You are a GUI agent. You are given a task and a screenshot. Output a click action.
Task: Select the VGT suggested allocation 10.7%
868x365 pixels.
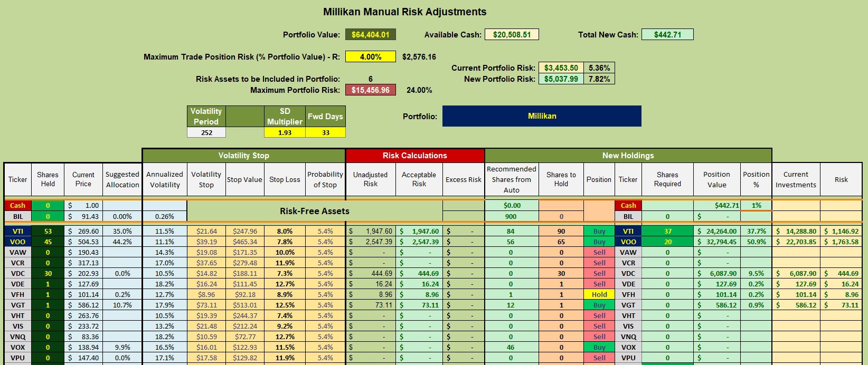click(122, 305)
